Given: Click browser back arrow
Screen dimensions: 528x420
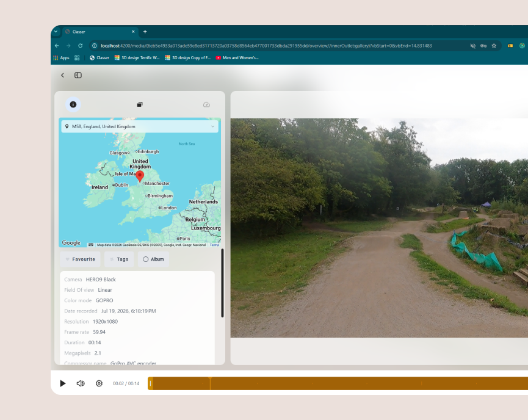Looking at the screenshot, I should [57, 45].
